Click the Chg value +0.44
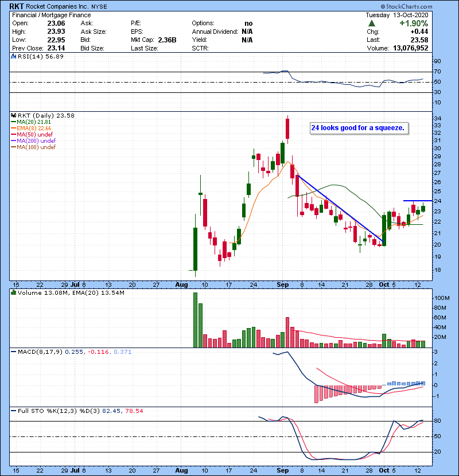The image size is (459, 476). coord(419,32)
